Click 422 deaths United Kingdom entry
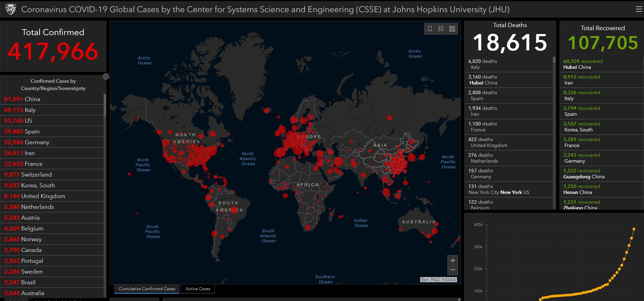Viewport: 644px width, 301px height. 508,143
